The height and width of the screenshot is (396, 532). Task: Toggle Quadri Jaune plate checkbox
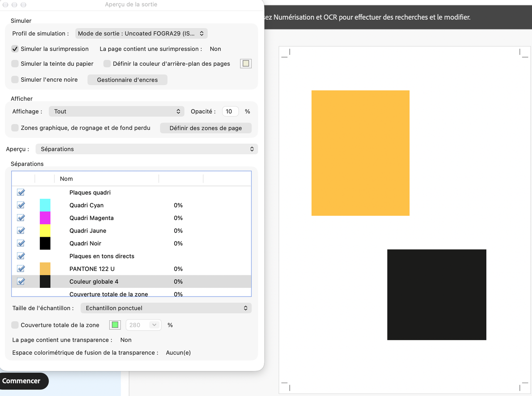(21, 230)
